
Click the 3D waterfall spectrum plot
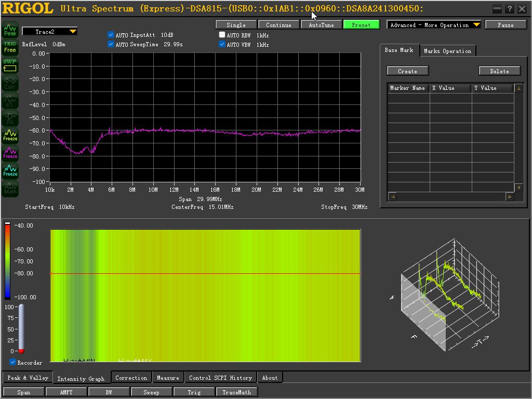click(449, 295)
